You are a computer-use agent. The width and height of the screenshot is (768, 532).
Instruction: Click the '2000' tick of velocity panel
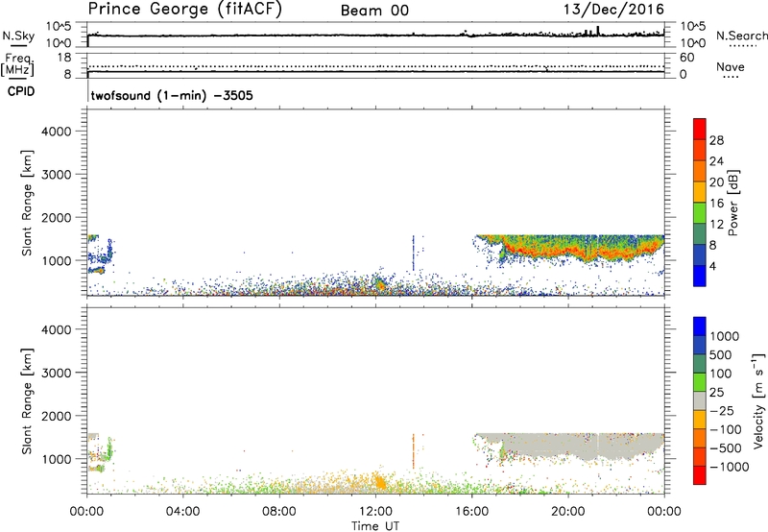tap(57, 416)
